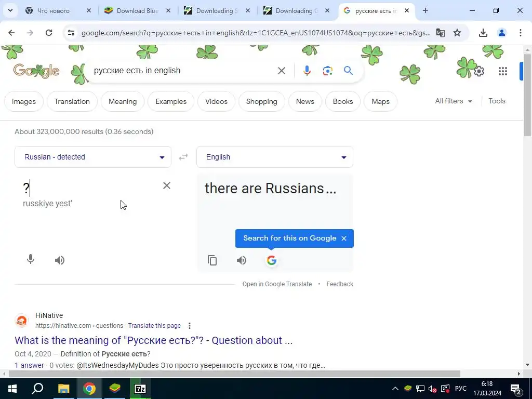Open File Explorer from taskbar

click(x=63, y=389)
